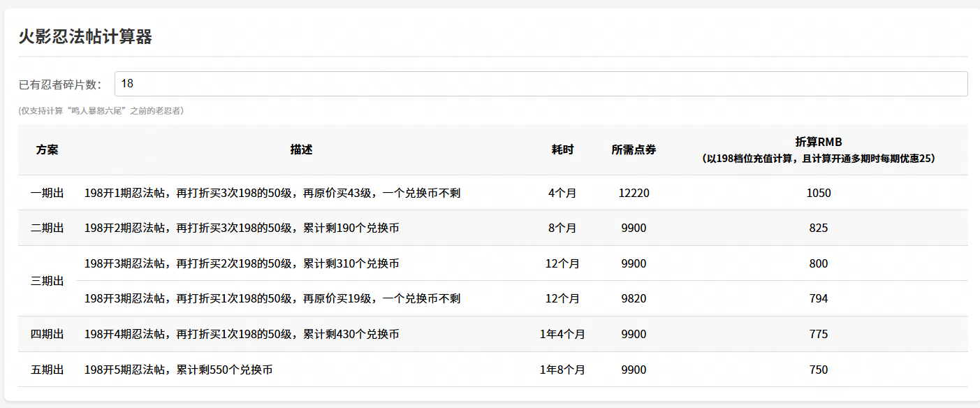The height and width of the screenshot is (408, 980).
Task: Click the 已有忍者碎片数 label
Action: click(x=60, y=85)
